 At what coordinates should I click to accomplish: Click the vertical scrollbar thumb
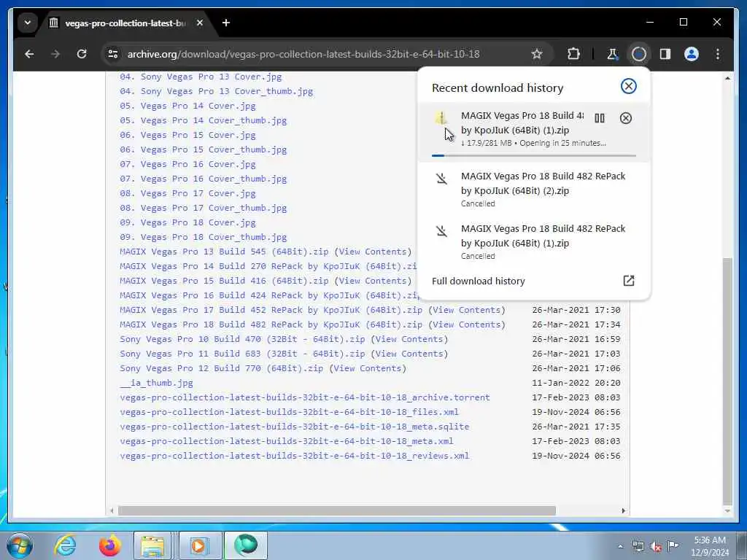pyautogui.click(x=727, y=381)
